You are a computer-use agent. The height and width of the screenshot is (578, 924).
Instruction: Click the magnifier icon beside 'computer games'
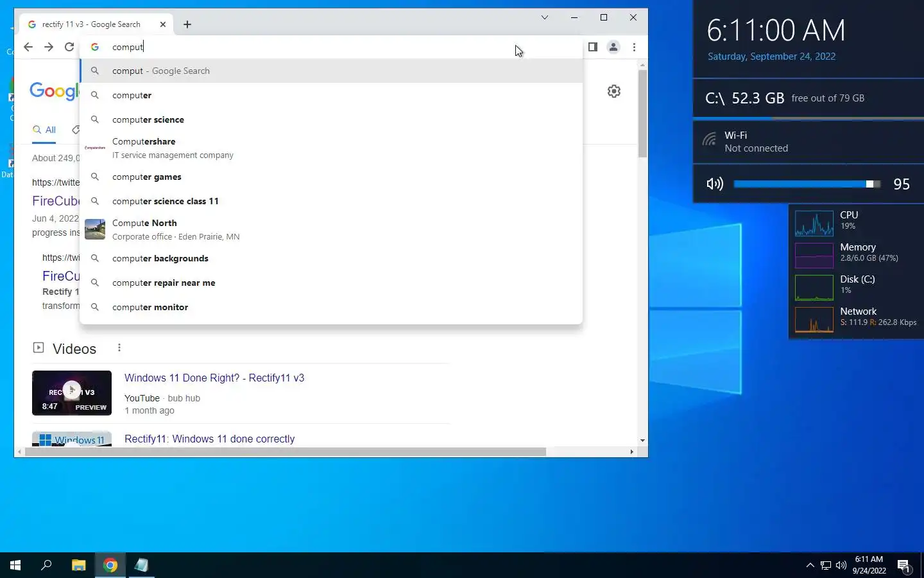(x=95, y=177)
